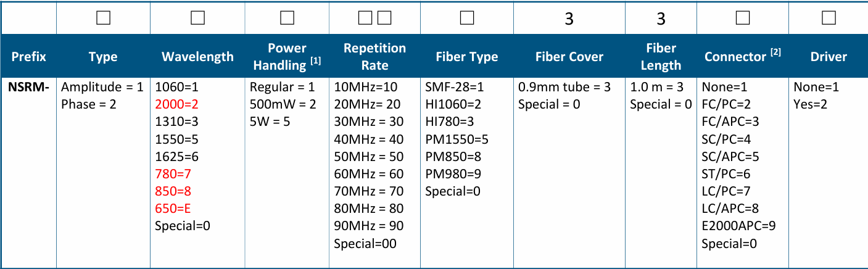Select the 50MHz = 50 repetition rate

(x=368, y=157)
